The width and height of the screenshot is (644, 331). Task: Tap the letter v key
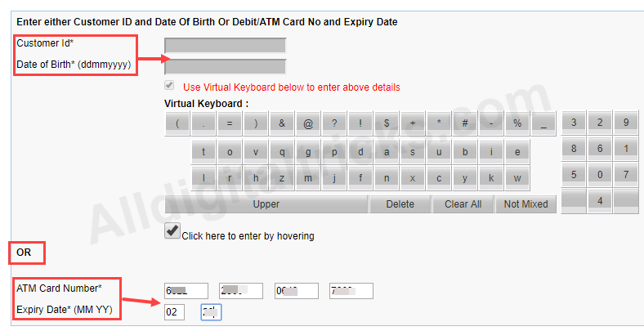click(256, 152)
